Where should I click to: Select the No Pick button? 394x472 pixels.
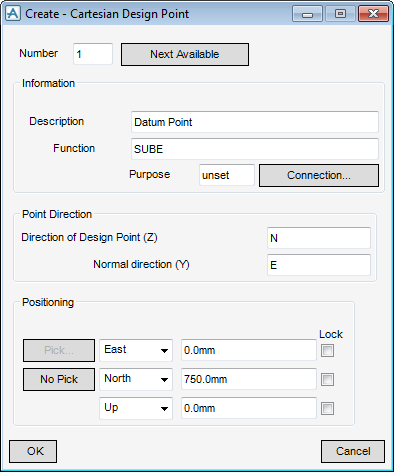point(59,379)
